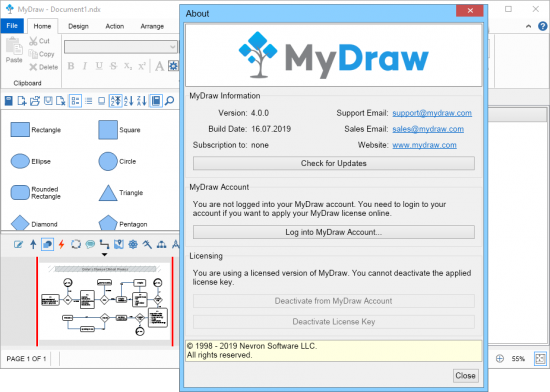Toggle no sorting in library
Screen dimensions: 550x392
coord(115,101)
